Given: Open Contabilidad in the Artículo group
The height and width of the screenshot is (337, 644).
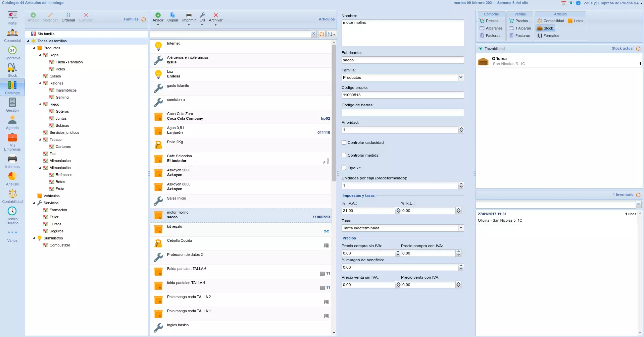Looking at the screenshot, I should [551, 21].
